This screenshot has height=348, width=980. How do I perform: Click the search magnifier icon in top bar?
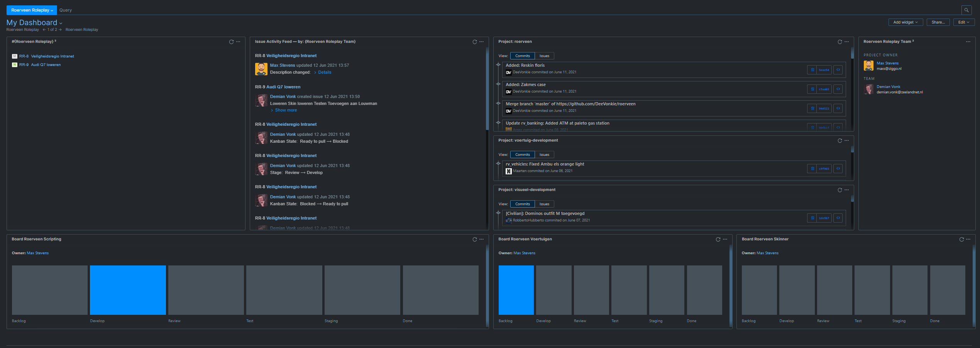tap(966, 10)
